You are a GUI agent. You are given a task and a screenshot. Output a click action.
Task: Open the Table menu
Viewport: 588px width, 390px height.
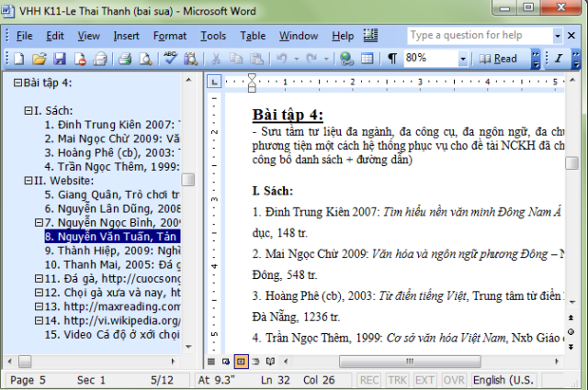pos(253,36)
